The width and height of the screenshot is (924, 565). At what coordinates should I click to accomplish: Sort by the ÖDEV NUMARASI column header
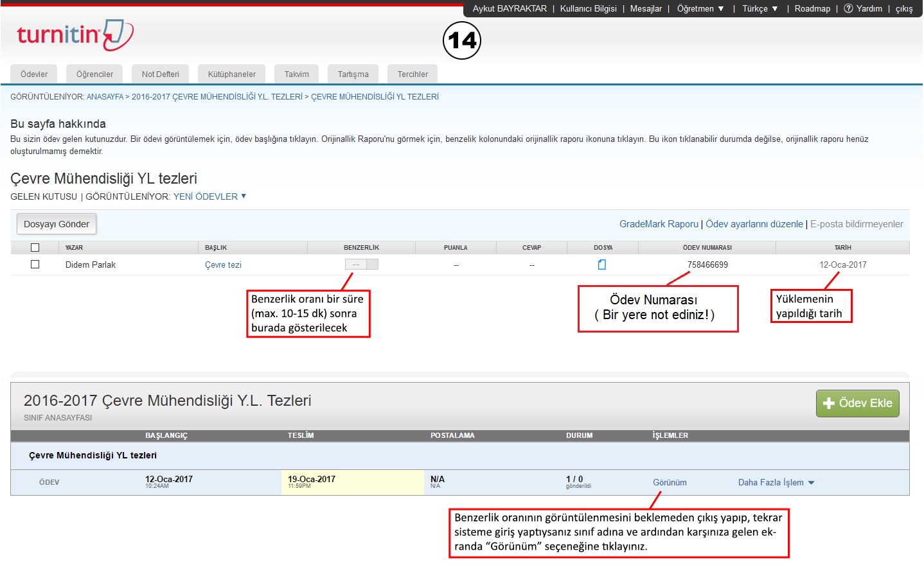point(707,248)
